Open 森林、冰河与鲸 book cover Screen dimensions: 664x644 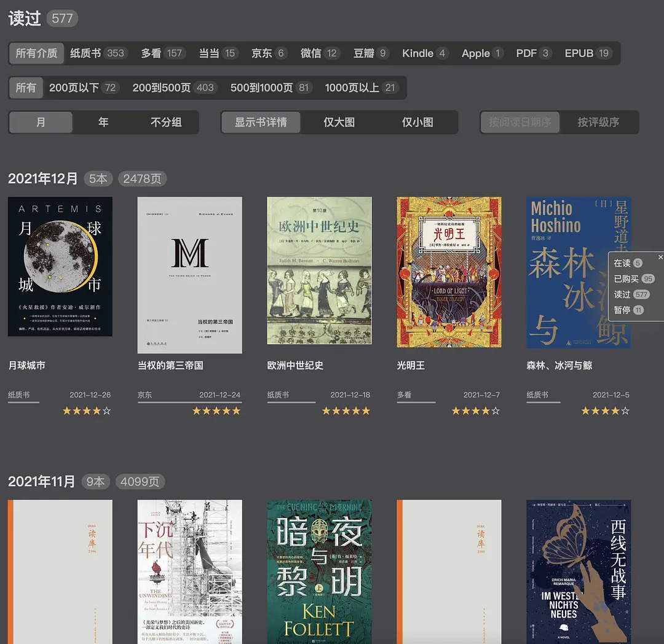(x=579, y=272)
